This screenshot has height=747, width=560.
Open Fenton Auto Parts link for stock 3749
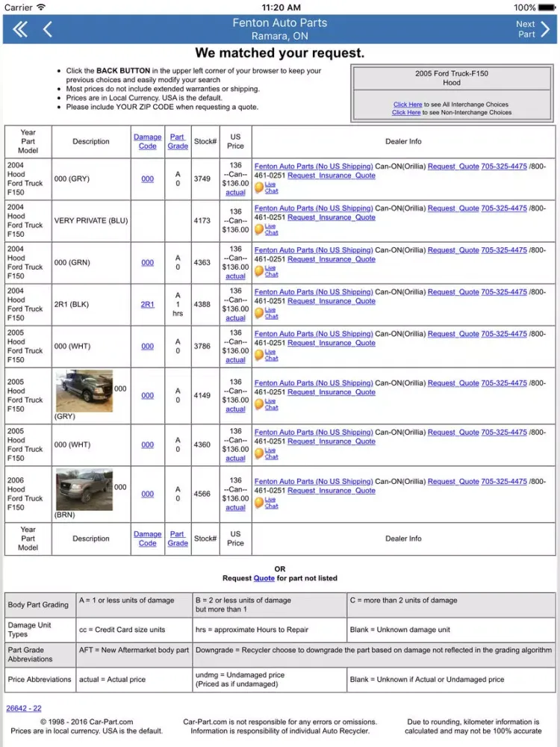[314, 167]
